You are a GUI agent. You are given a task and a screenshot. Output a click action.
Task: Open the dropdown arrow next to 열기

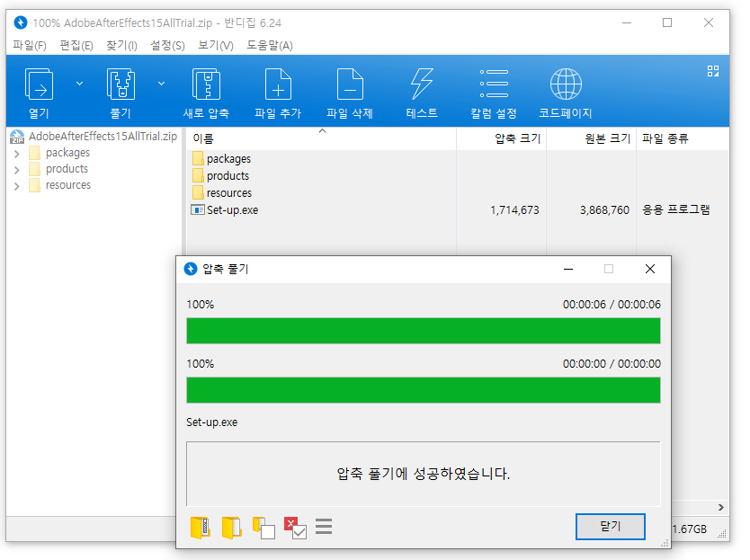tap(79, 84)
